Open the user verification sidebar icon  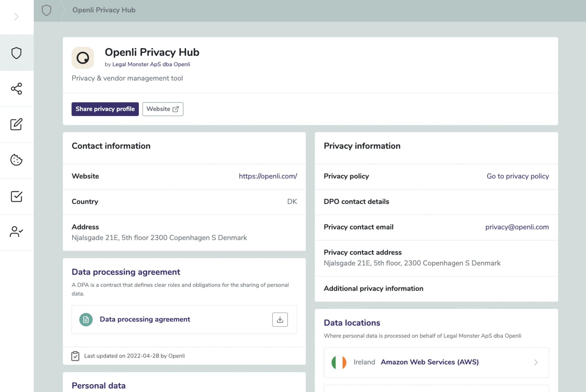pos(16,232)
